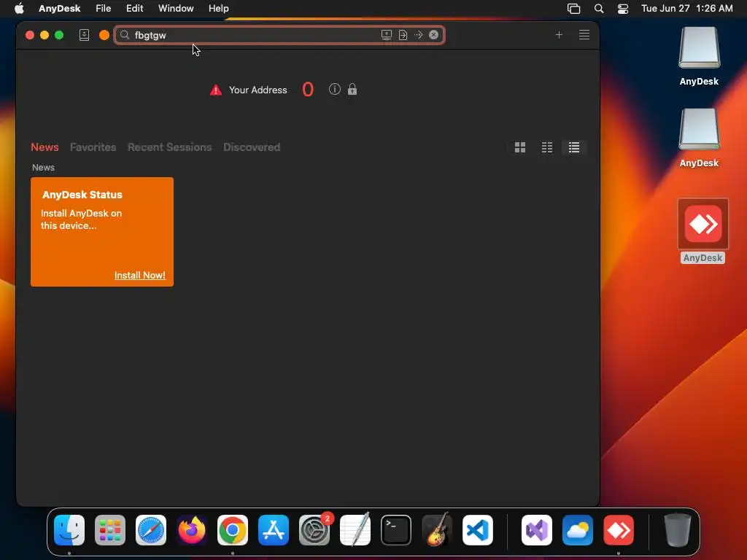Click the orange status indicator dot
This screenshot has width=747, height=560.
pos(104,35)
